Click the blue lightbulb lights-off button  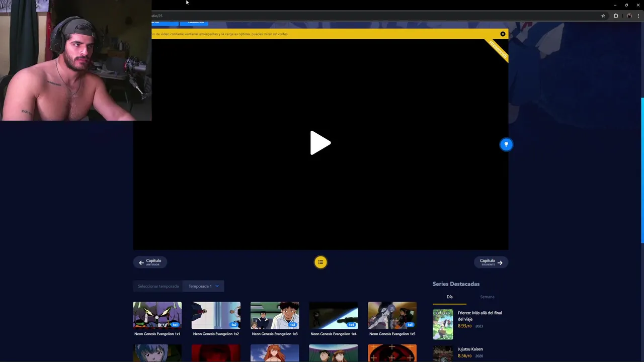tap(506, 144)
